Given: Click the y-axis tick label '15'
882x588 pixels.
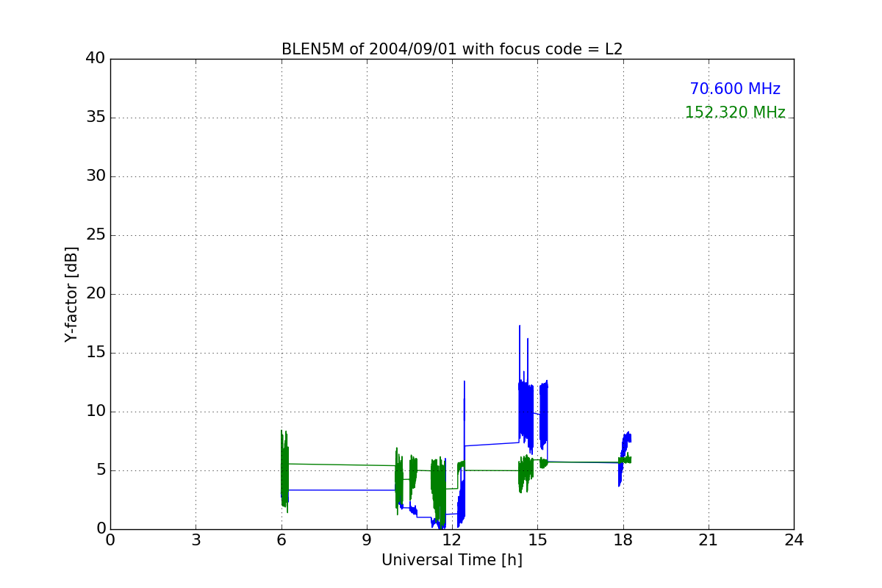Looking at the screenshot, I should pyautogui.click(x=95, y=353).
